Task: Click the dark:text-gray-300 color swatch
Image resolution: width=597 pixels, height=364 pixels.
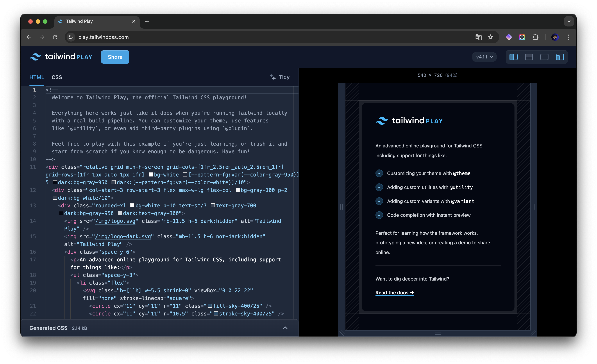Action: (120, 213)
